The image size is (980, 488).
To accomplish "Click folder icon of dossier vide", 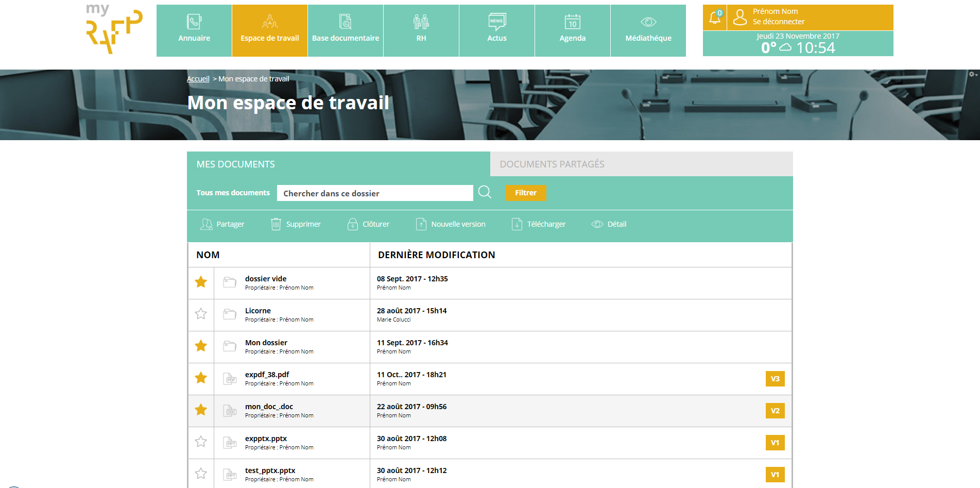I will tap(230, 282).
